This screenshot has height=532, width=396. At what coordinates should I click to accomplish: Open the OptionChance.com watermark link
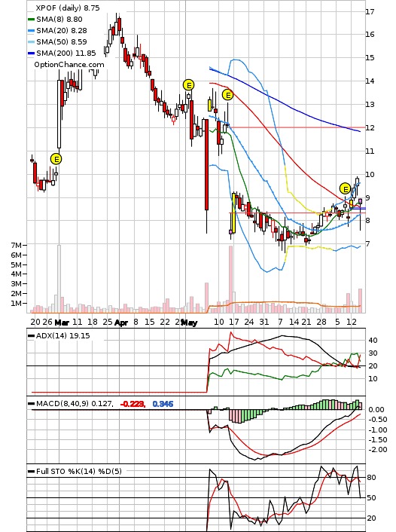tap(69, 65)
